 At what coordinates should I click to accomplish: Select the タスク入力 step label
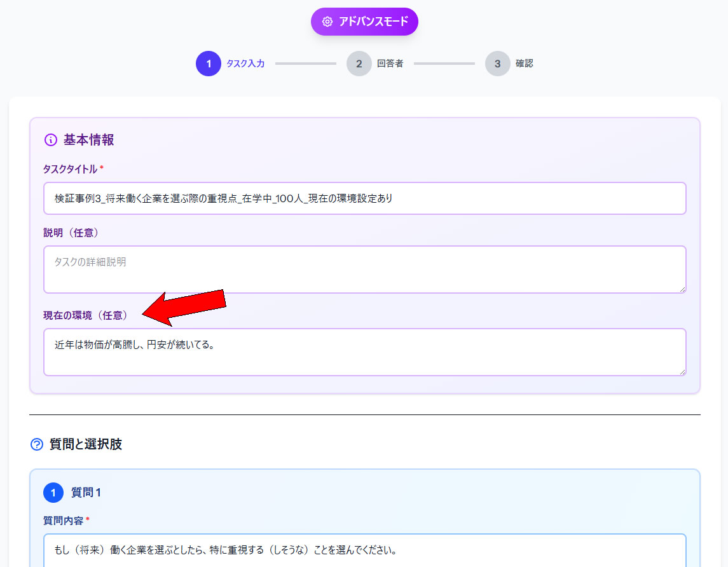coord(245,64)
